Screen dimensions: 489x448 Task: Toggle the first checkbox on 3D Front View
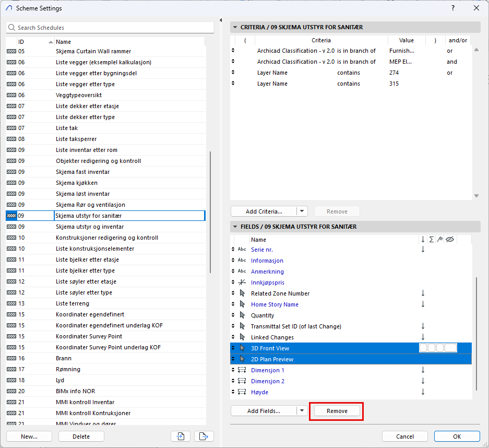click(423, 348)
